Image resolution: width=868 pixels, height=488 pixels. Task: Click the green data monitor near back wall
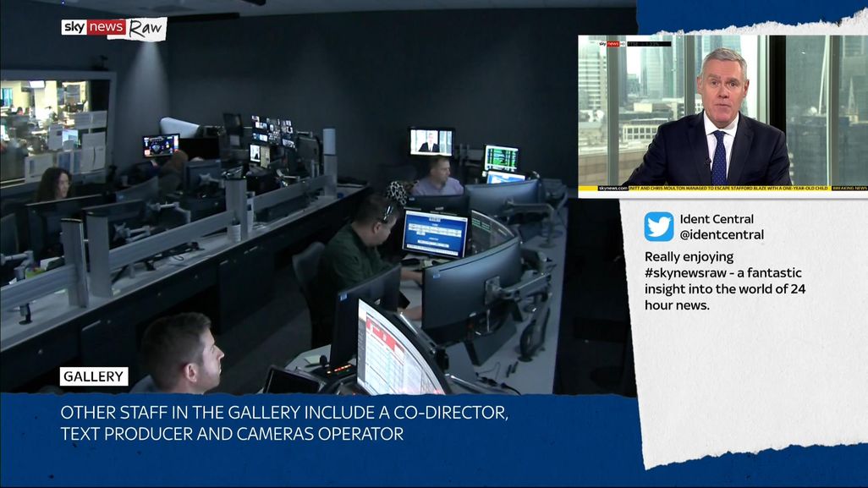(501, 157)
